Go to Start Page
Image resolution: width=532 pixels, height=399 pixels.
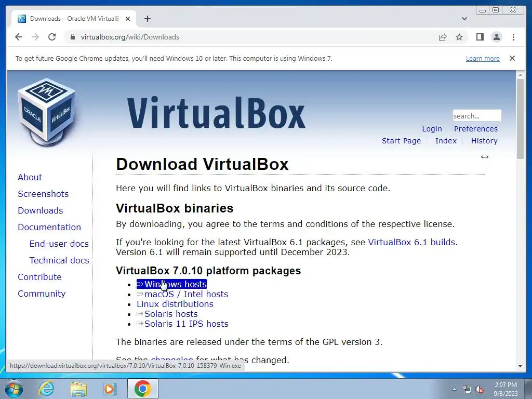401,141
